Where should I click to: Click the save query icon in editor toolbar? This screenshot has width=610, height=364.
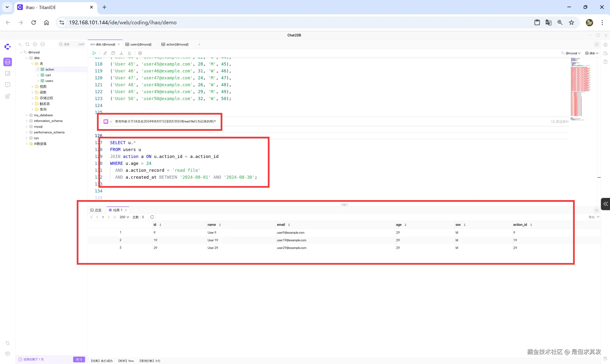point(113,53)
